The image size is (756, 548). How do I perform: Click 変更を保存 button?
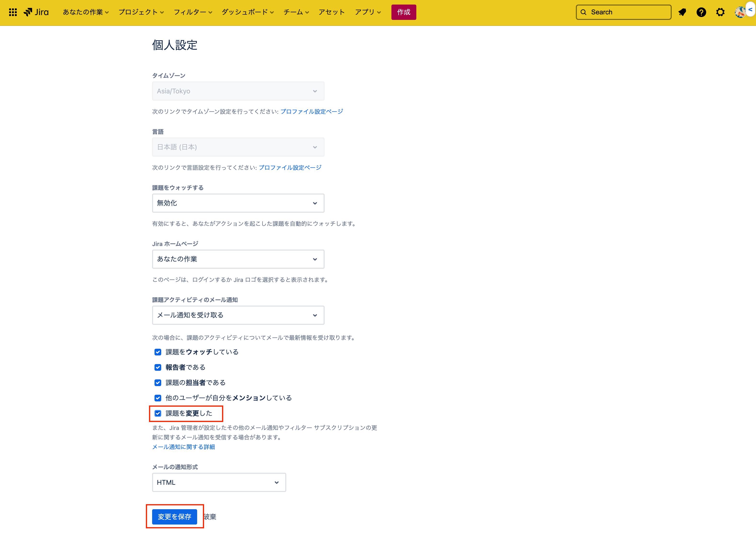coord(174,517)
